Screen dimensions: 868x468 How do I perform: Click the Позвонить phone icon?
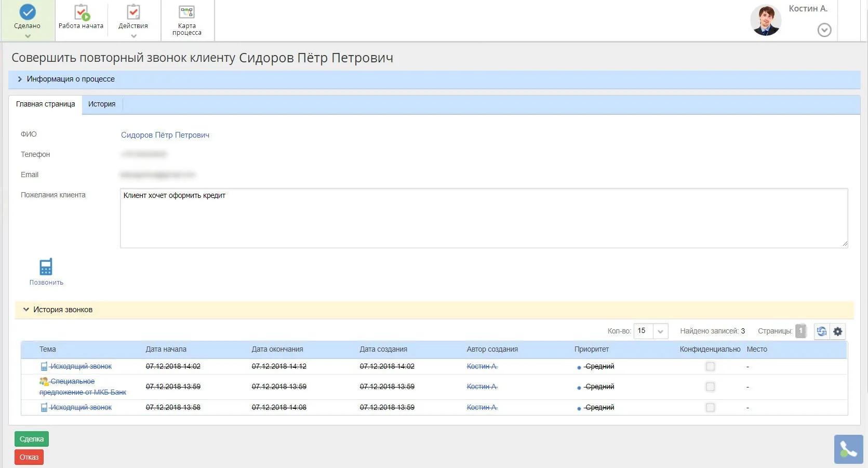[46, 267]
